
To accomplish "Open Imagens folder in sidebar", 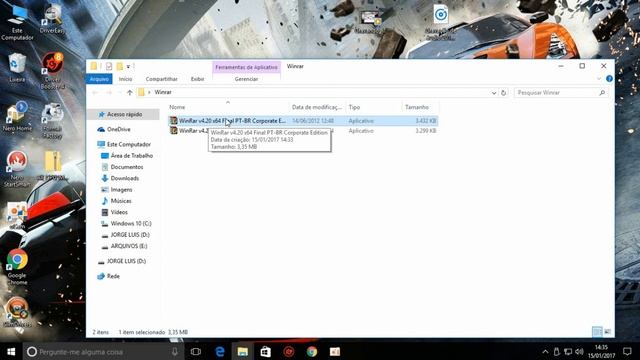I will pyautogui.click(x=121, y=190).
